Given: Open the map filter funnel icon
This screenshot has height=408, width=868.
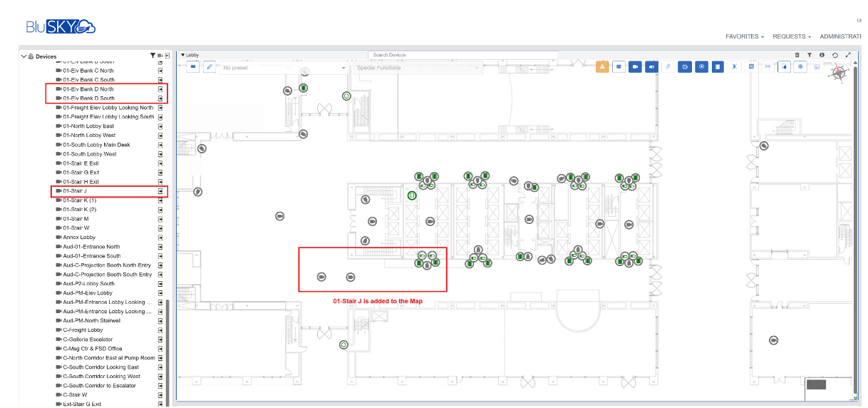Looking at the screenshot, I should coord(810,55).
